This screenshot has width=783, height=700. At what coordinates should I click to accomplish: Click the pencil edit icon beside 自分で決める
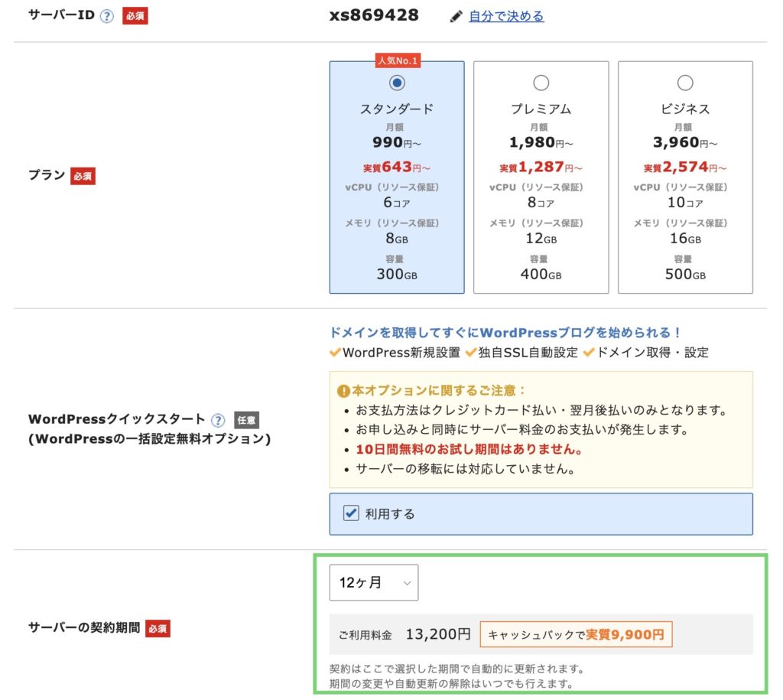point(456,16)
